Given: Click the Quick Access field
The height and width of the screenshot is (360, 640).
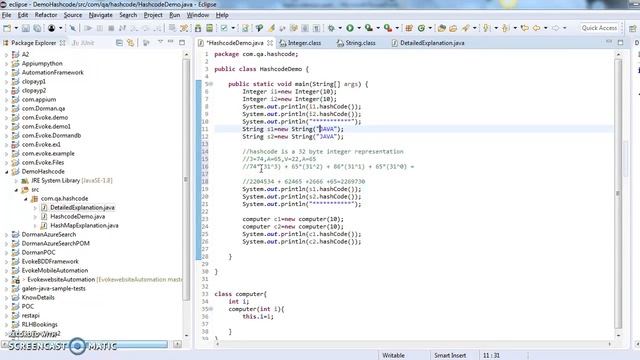Looking at the screenshot, I should (x=599, y=28).
